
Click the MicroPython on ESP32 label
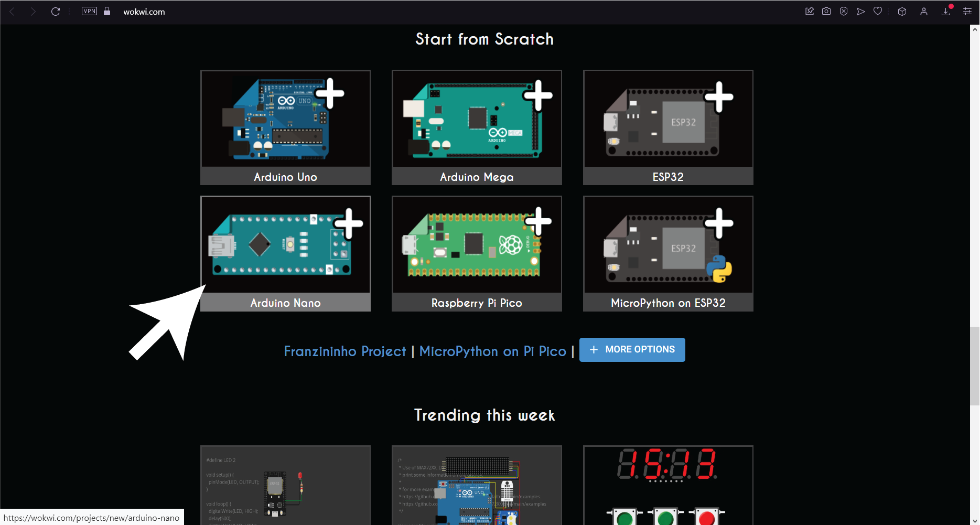coord(668,303)
